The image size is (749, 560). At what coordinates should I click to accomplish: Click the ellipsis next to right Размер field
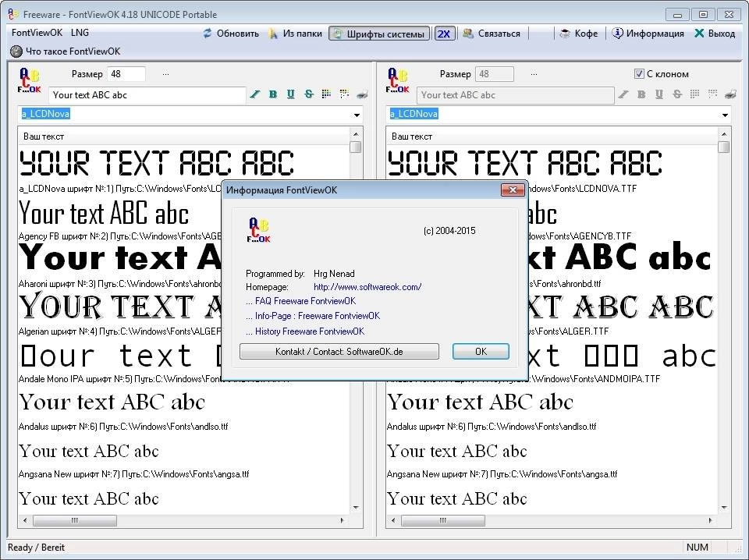(534, 74)
